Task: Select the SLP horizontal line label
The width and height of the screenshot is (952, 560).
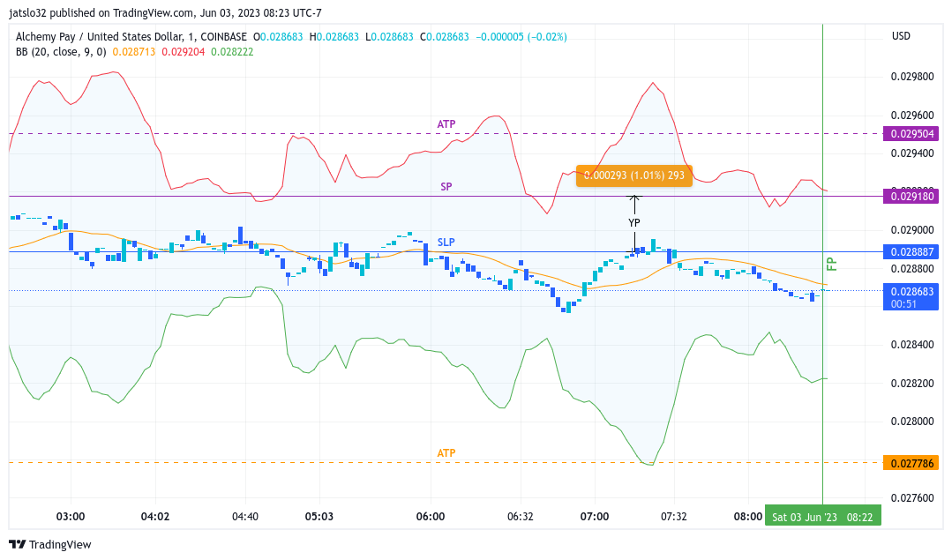Action: click(x=446, y=243)
